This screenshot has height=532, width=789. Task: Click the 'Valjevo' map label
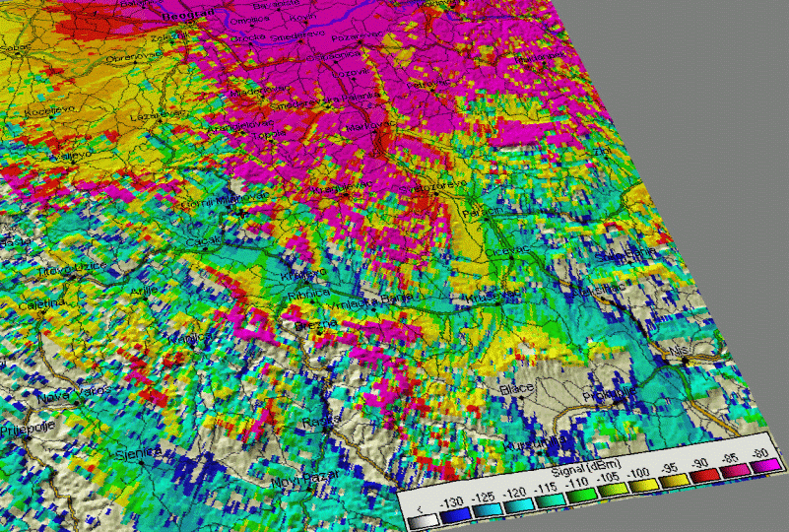[74, 156]
